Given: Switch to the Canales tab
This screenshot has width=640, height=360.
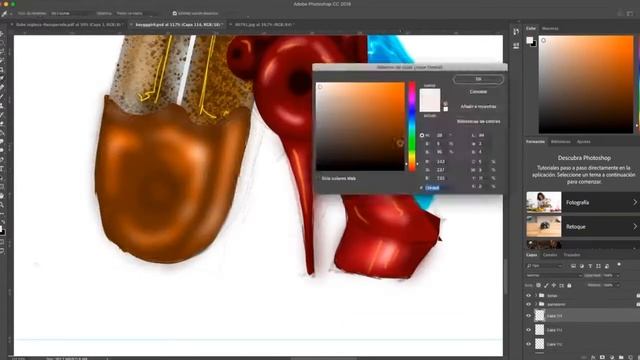Looking at the screenshot, I should tap(550, 255).
